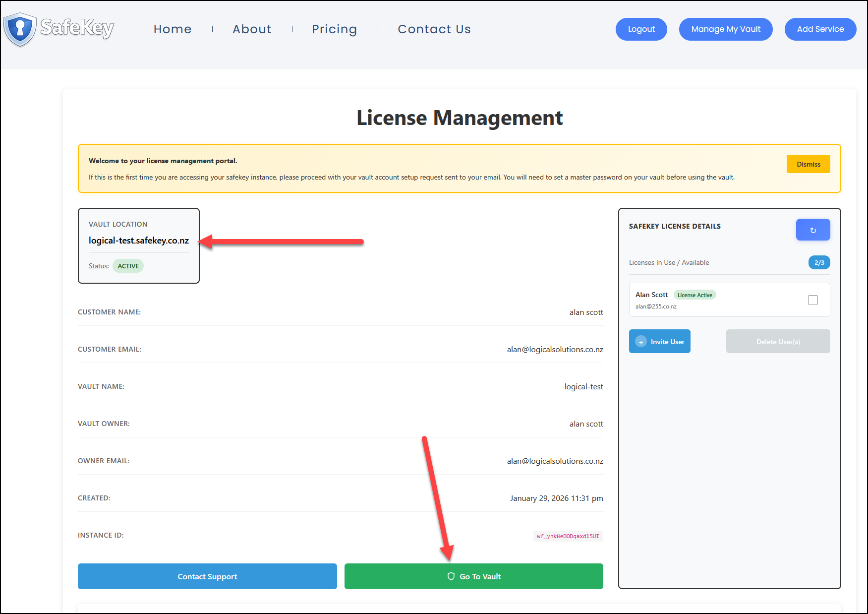Select the Alan Scott user checkbox
This screenshot has height=614, width=868.
coord(812,300)
